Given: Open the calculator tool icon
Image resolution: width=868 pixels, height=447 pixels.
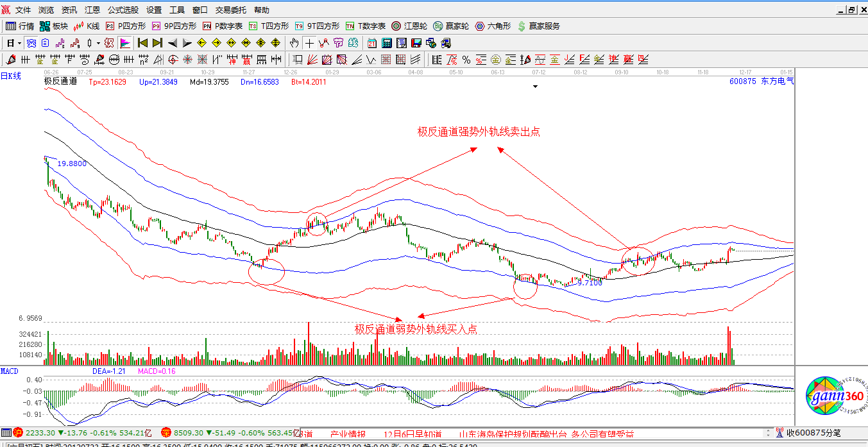Looking at the screenshot, I should [x=387, y=43].
